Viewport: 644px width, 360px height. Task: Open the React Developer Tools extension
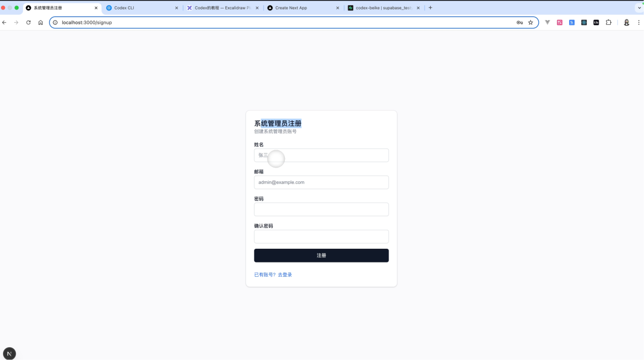pos(584,23)
